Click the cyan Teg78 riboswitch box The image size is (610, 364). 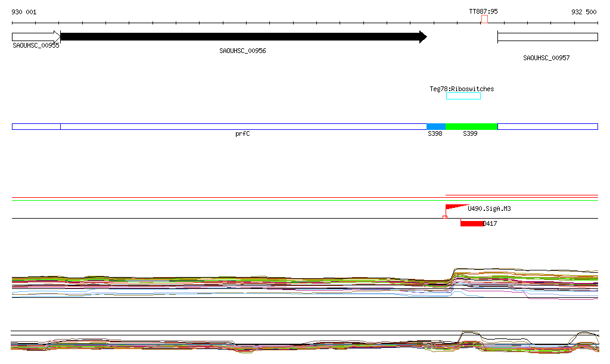463,96
